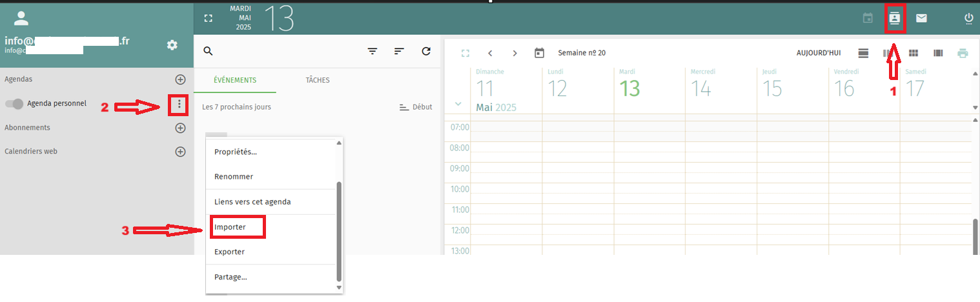Click the search magnifier icon
The height and width of the screenshot is (302, 980).
click(208, 51)
